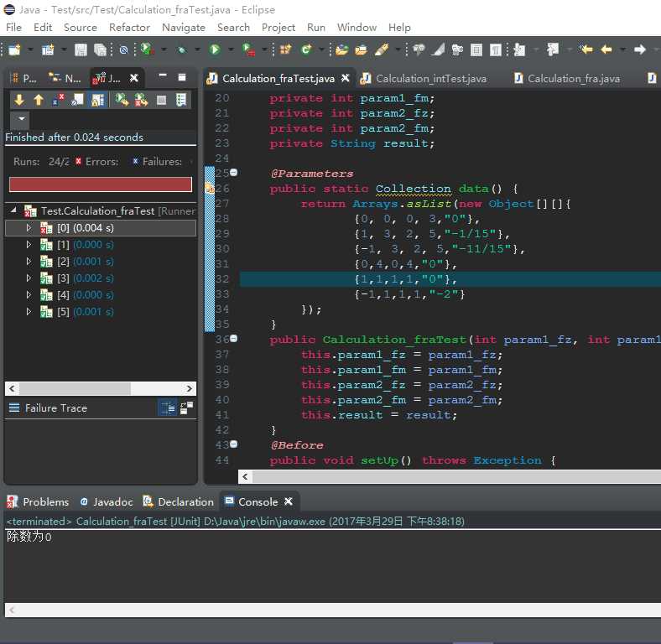Expand test node [1] in JUnit tree
Image resolution: width=661 pixels, height=644 pixels.
(x=29, y=245)
